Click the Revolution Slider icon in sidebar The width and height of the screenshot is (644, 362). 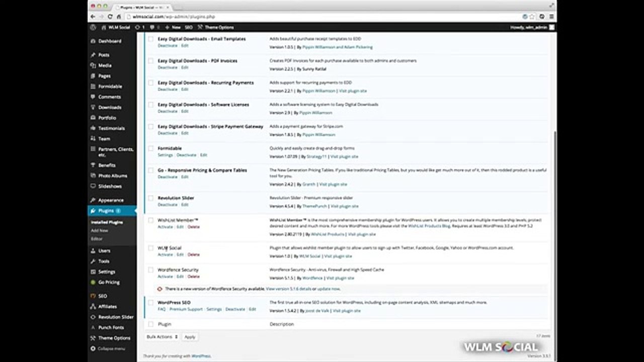[93, 317]
